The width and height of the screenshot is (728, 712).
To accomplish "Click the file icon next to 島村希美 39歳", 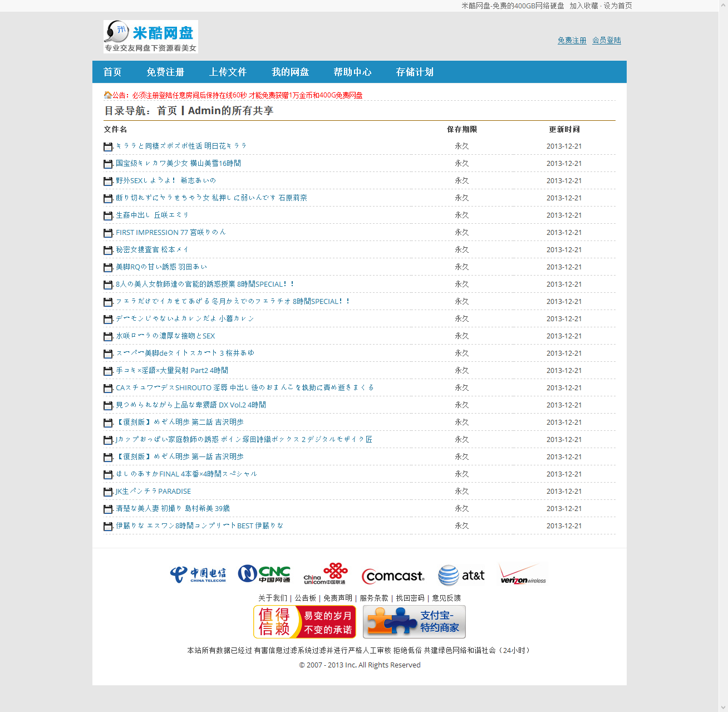I will click(108, 509).
